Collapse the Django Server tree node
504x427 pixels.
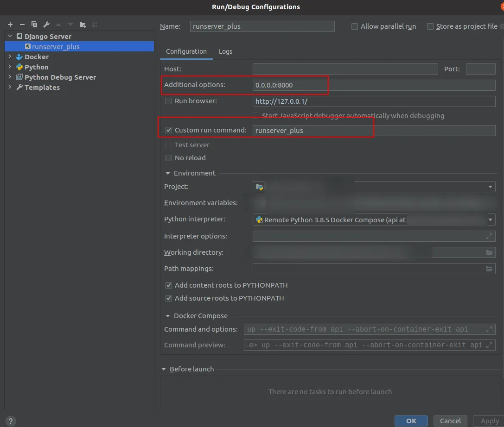tap(10, 36)
